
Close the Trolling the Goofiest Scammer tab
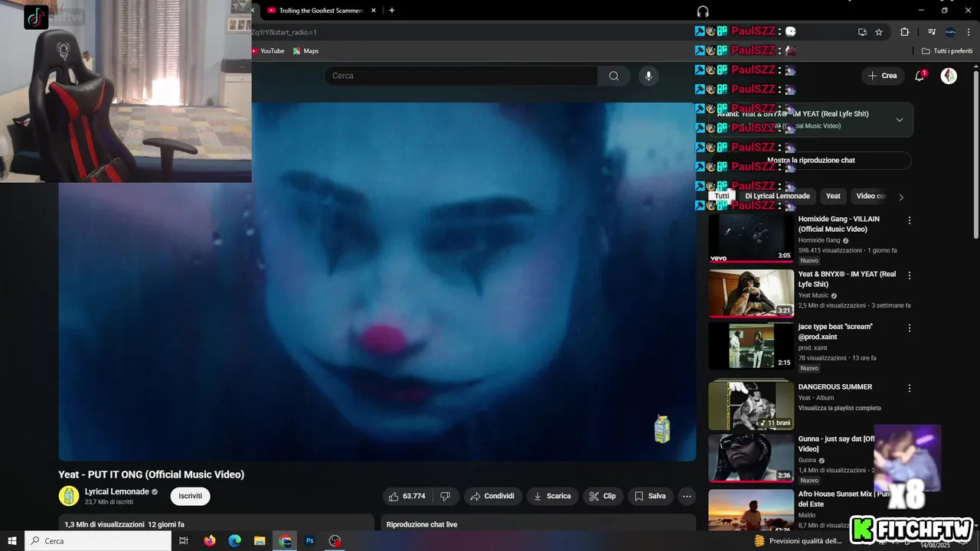374,11
